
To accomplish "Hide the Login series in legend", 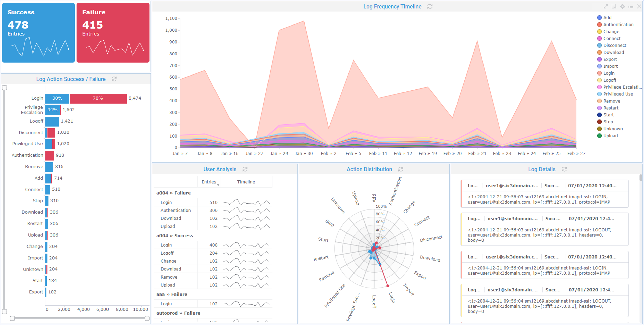I will point(608,73).
